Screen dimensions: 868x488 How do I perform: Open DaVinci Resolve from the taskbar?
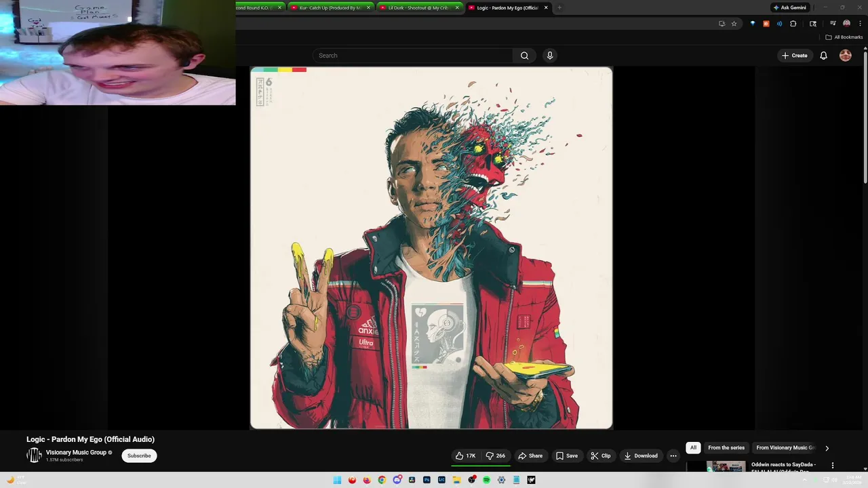pyautogui.click(x=412, y=480)
